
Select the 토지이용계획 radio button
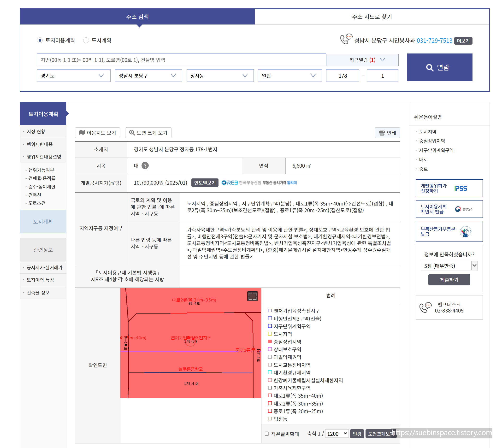40,40
